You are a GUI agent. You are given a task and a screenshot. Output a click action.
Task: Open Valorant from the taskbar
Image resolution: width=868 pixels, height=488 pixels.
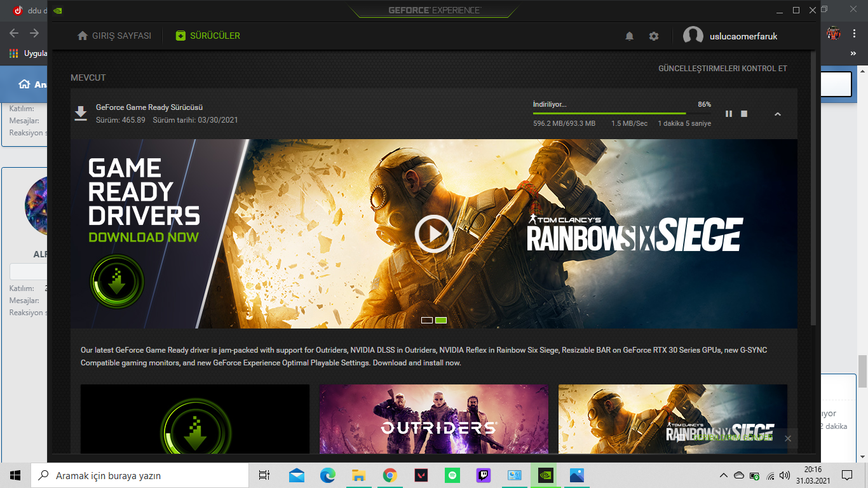pos(421,475)
